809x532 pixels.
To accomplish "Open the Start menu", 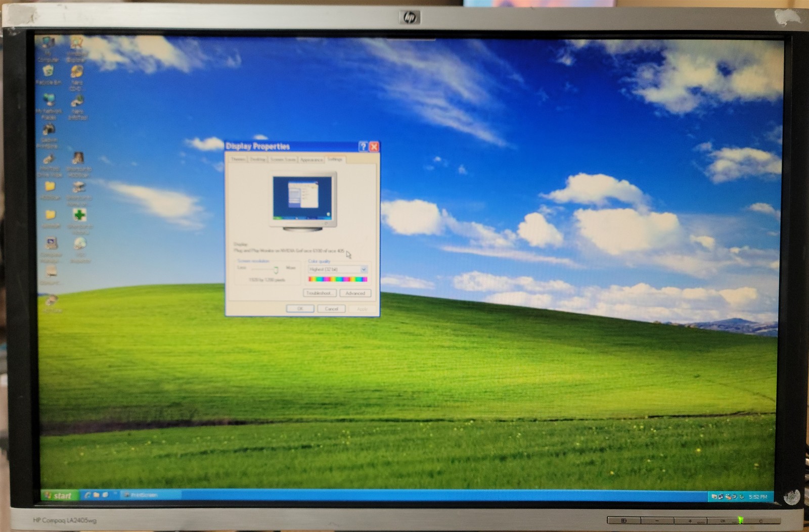I will point(59,496).
